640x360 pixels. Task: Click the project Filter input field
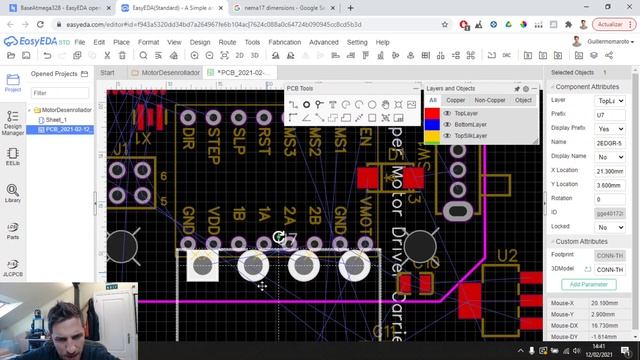(x=60, y=93)
